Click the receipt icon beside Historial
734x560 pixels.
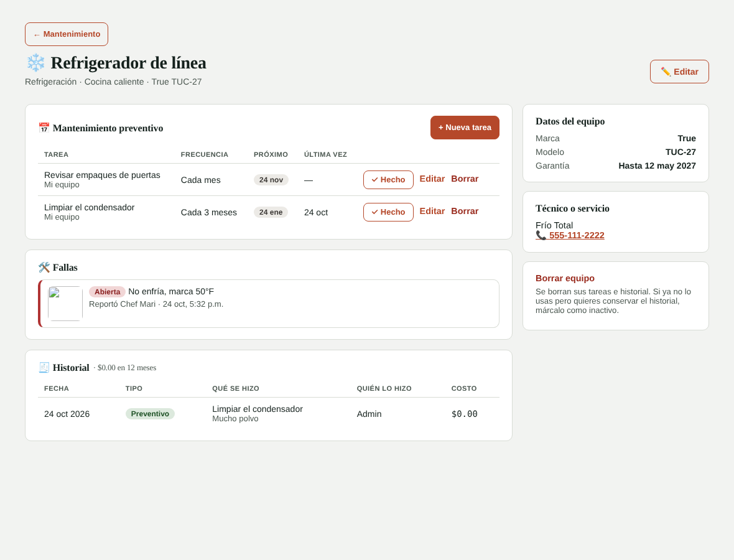tap(44, 368)
